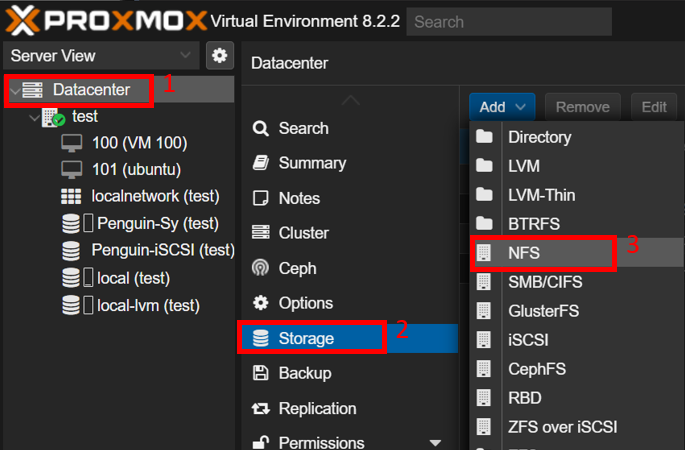This screenshot has width=685, height=450.
Task: Collapse the Datacenter tree node
Action: 15,91
